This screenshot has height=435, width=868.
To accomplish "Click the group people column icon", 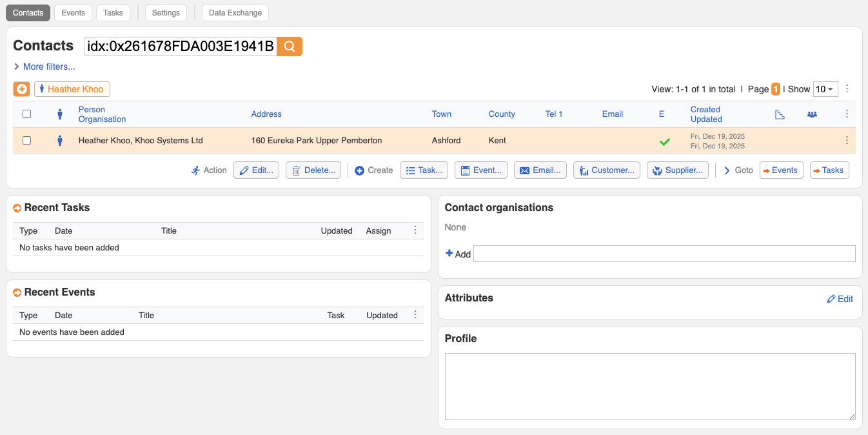I will 812,114.
